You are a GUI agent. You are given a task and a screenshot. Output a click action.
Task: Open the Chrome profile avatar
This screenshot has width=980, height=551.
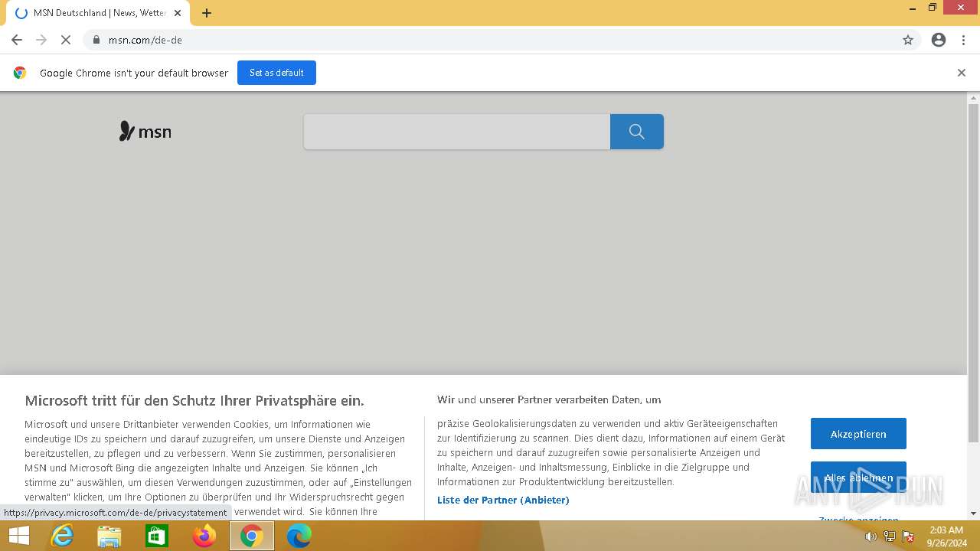(x=939, y=40)
